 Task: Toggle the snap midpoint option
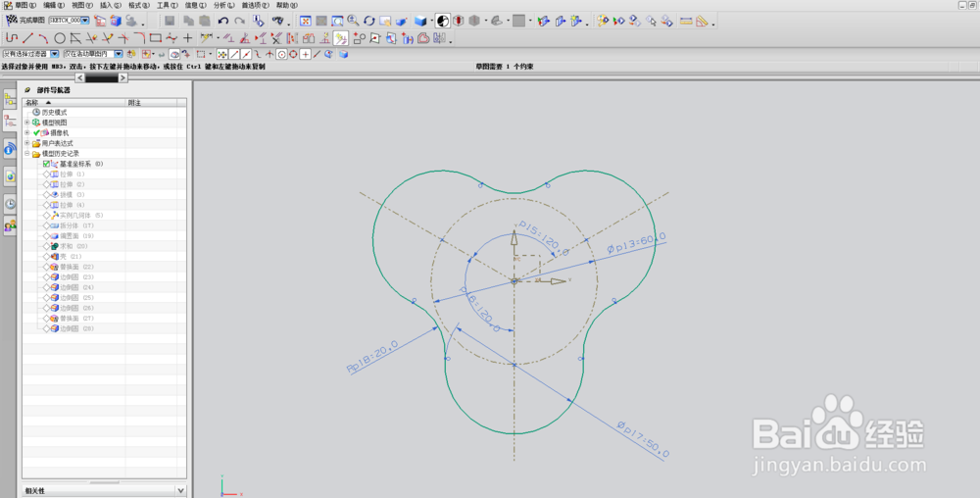coord(246,54)
